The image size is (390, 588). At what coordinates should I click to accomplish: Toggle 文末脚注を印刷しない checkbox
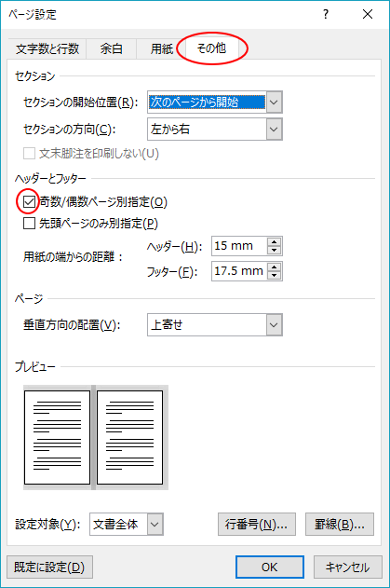[29, 154]
